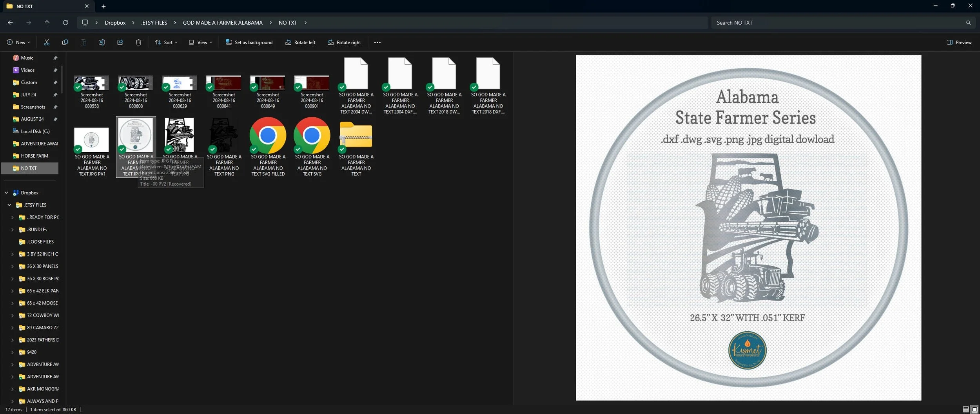This screenshot has height=414, width=980.
Task: Refresh the current folder
Action: [x=65, y=23]
